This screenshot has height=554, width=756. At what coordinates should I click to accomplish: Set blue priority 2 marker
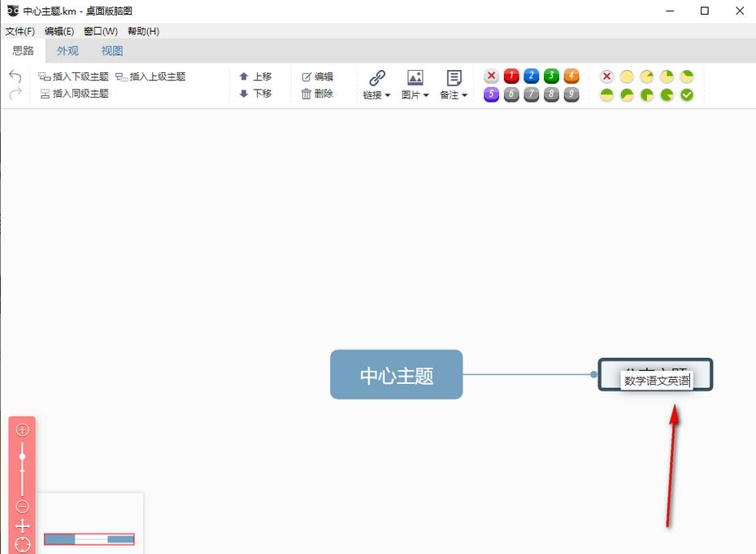(531, 76)
